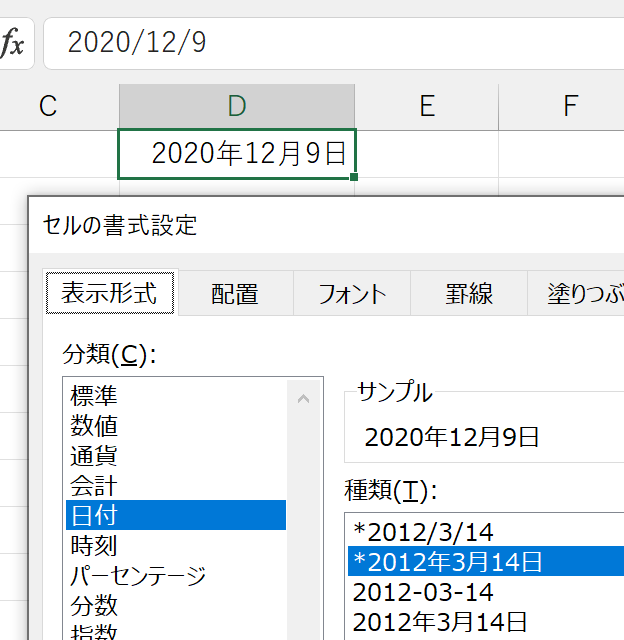This screenshot has width=624, height=640.
Task: Click the formula bar showing 2020/12/9
Action: click(334, 43)
